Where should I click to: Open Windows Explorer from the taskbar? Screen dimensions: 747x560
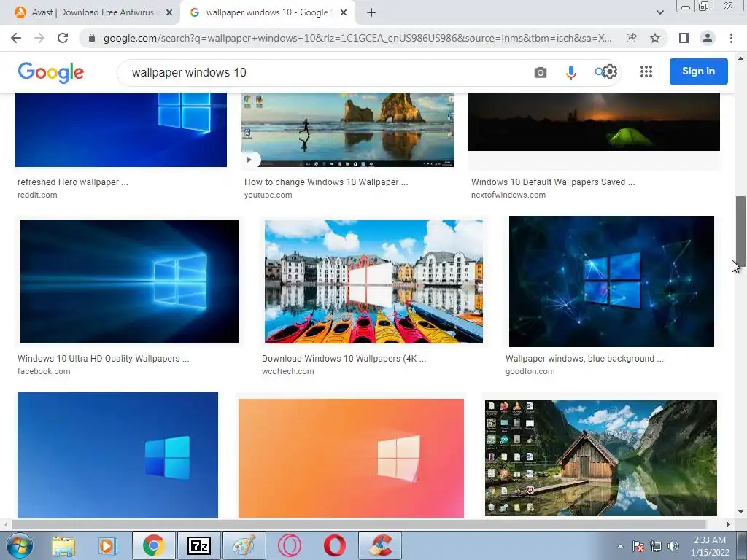click(x=63, y=545)
